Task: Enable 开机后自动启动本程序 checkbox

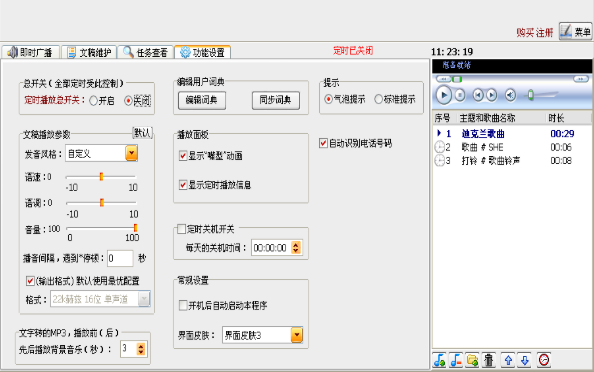Action: [x=183, y=305]
